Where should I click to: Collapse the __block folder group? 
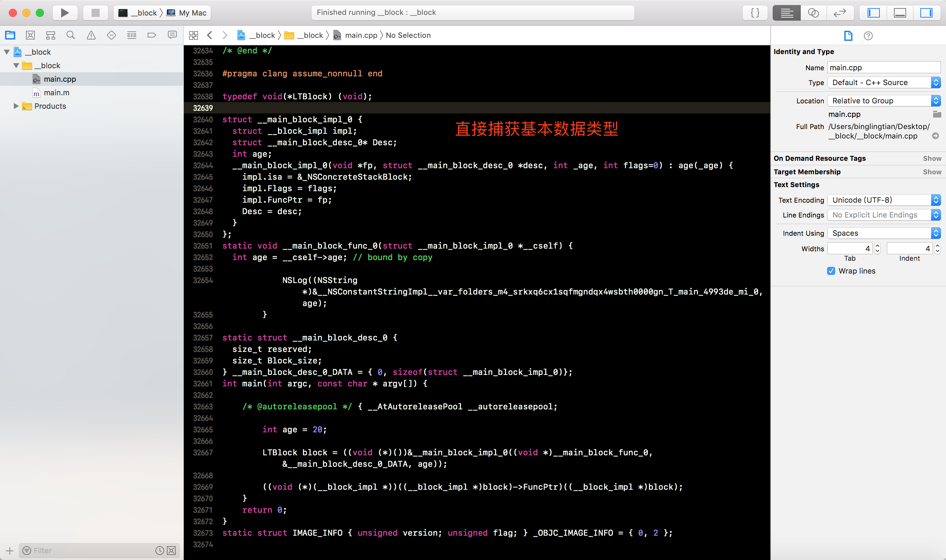tap(16, 65)
